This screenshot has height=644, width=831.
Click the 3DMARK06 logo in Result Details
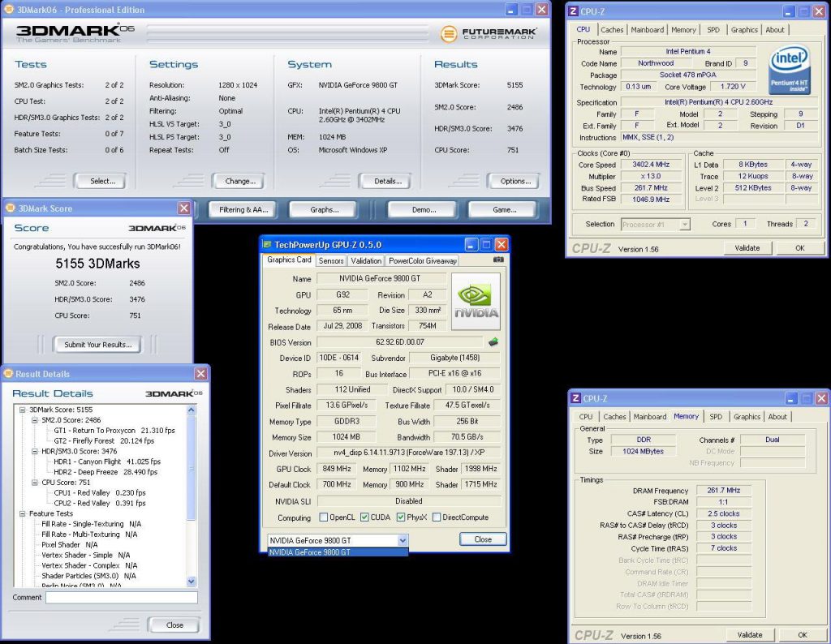click(174, 393)
